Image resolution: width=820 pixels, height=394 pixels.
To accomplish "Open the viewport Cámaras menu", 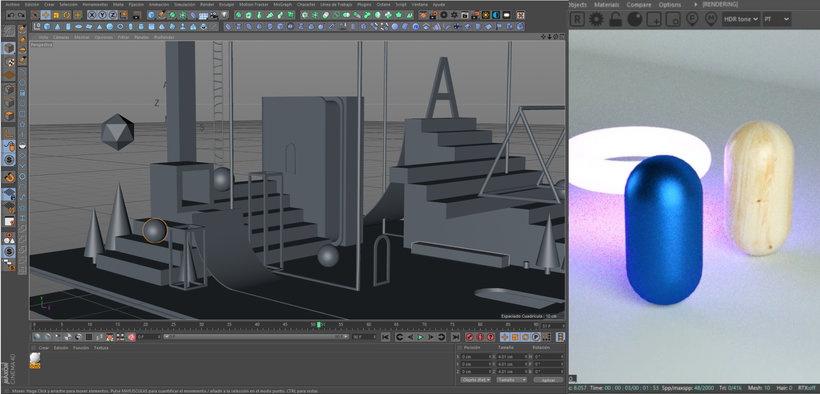I will coord(61,37).
